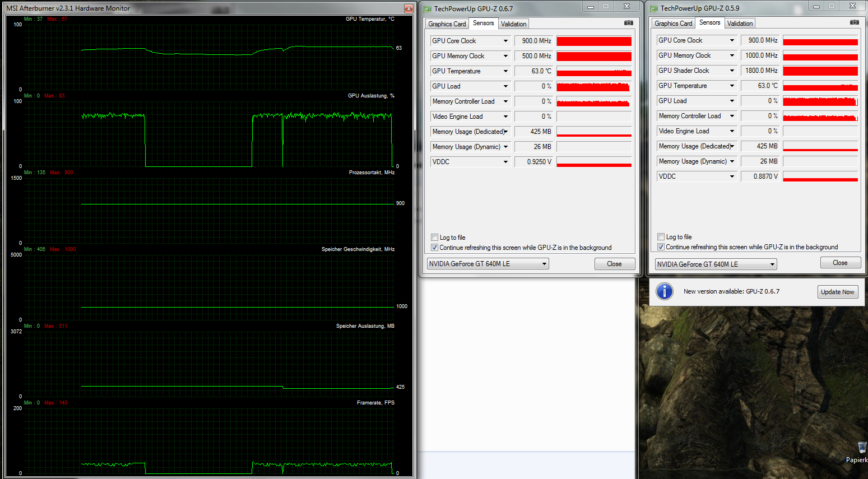This screenshot has height=479, width=868.
Task: Close the MSI Afterburner Hardware Monitor window
Action: (x=409, y=8)
